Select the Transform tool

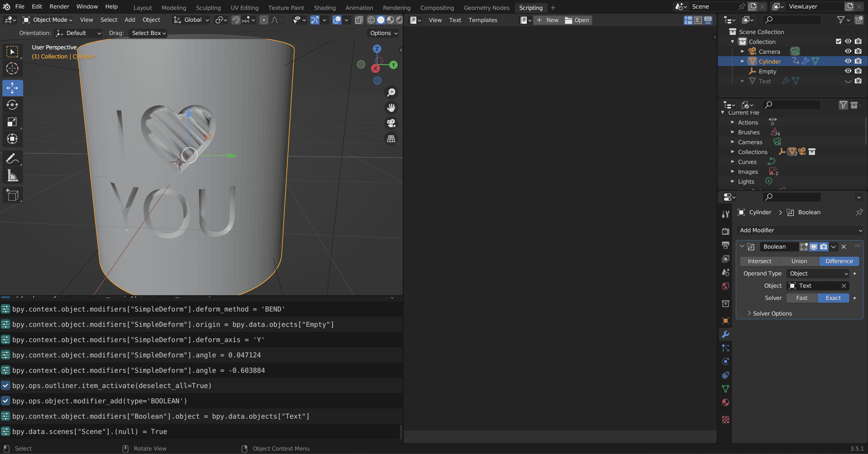click(x=13, y=138)
